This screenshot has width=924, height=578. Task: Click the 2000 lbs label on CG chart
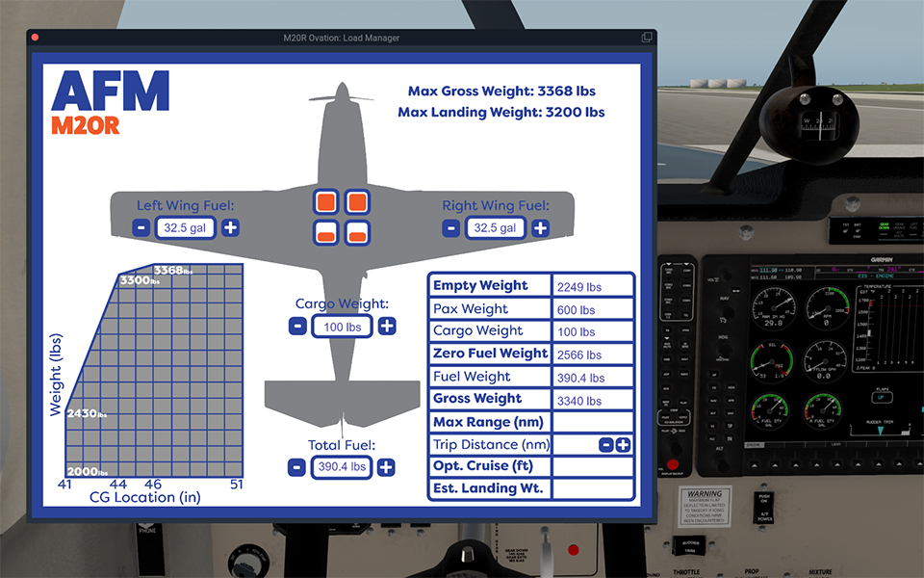88,471
